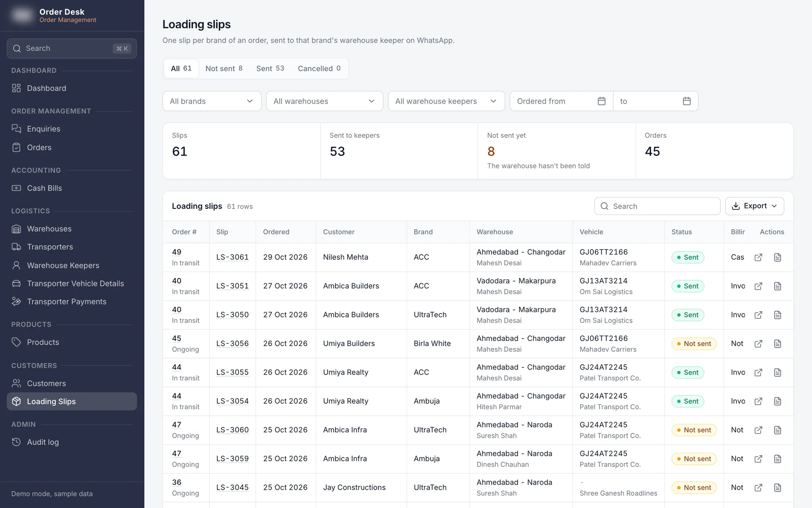Open slip link LS-3051

click(x=232, y=286)
